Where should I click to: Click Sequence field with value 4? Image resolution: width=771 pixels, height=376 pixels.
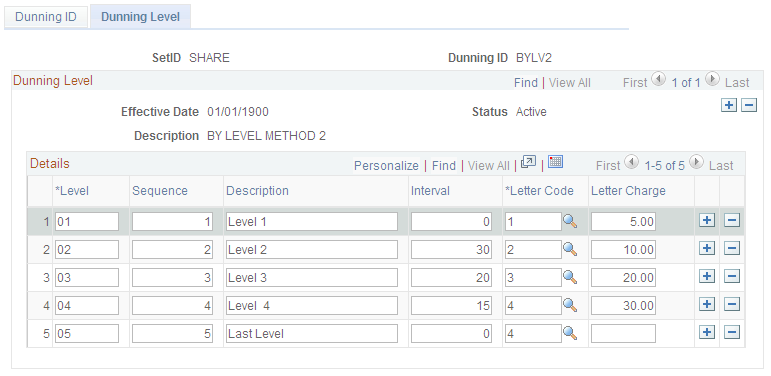coord(173,306)
